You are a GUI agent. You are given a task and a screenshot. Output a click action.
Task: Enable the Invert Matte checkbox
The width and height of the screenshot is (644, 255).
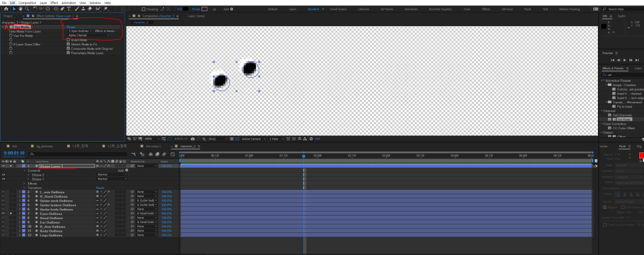[x=68, y=40]
